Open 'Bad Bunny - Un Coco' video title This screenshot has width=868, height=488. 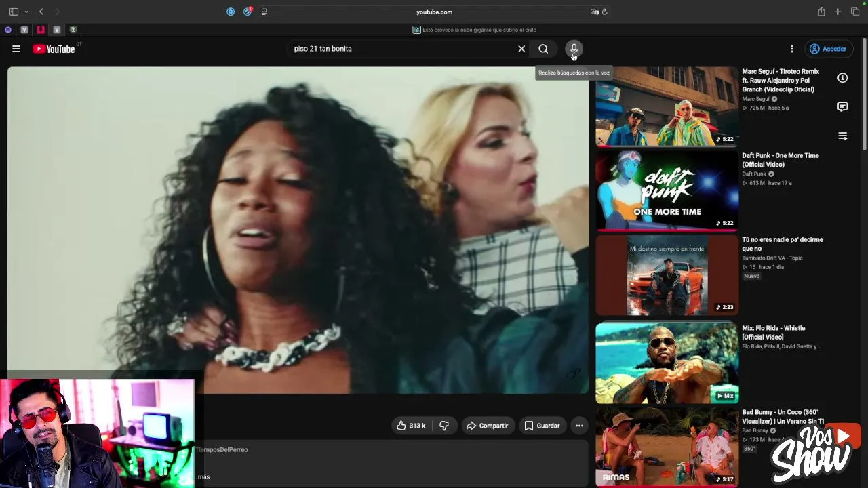pos(783,417)
